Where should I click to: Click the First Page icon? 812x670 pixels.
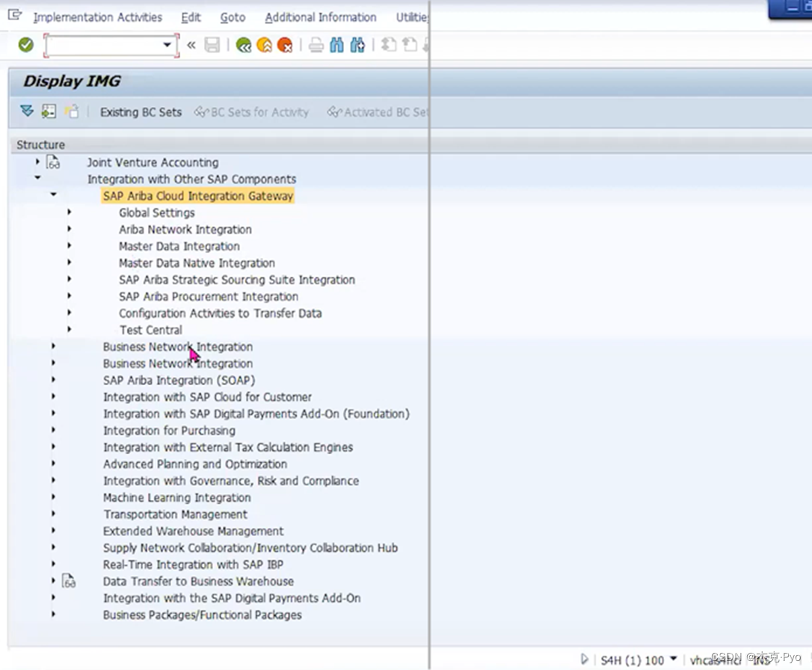pos(388,45)
